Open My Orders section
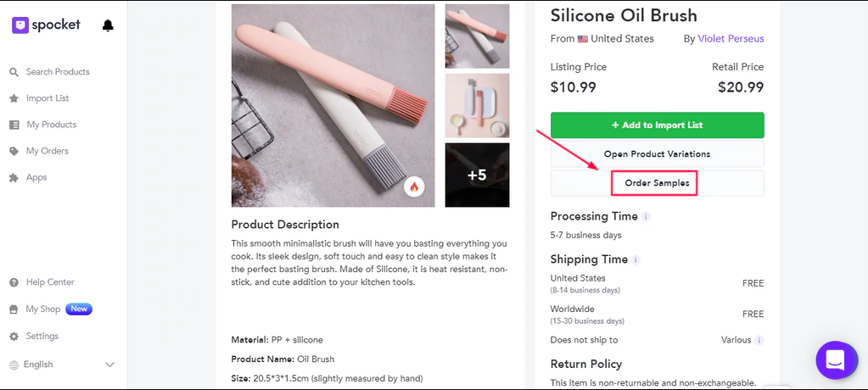The height and width of the screenshot is (390, 868). pos(47,151)
